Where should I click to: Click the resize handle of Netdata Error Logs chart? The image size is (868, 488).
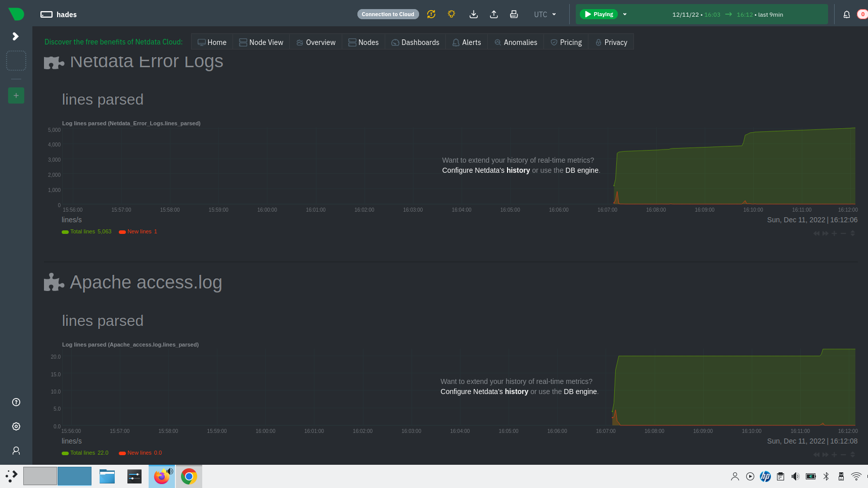coord(852,233)
